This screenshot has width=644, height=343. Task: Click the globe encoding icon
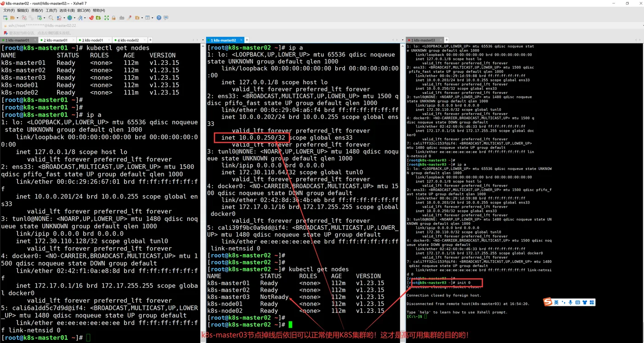pos(69,17)
